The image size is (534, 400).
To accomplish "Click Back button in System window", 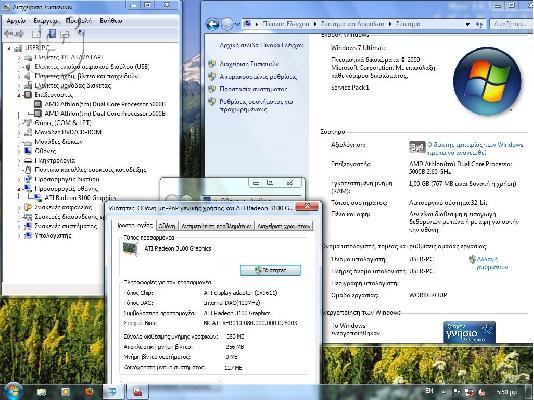I will pyautogui.click(x=213, y=24).
